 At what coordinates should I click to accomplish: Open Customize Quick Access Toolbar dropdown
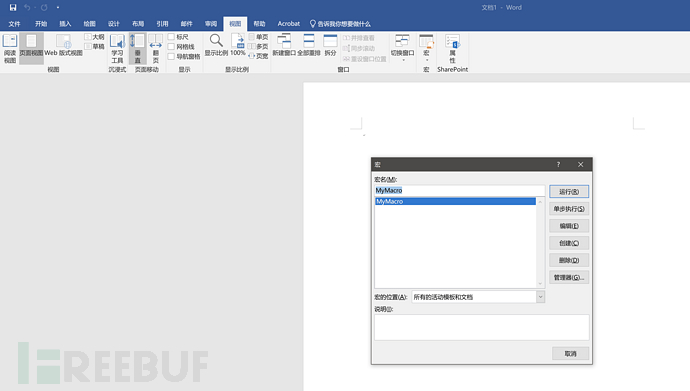[58, 7]
